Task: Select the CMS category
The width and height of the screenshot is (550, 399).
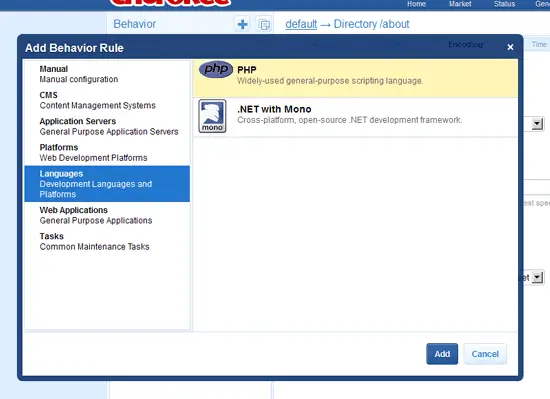Action: pyautogui.click(x=107, y=100)
